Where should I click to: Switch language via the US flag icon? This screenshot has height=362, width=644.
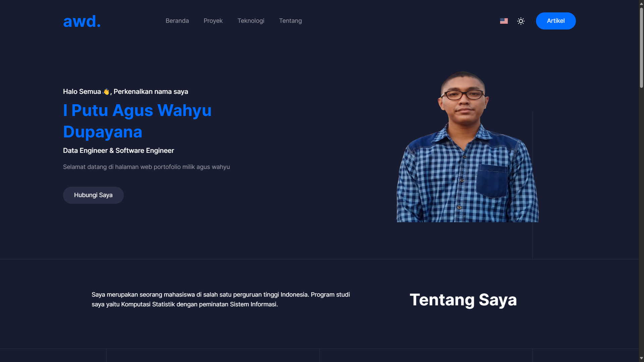[504, 21]
